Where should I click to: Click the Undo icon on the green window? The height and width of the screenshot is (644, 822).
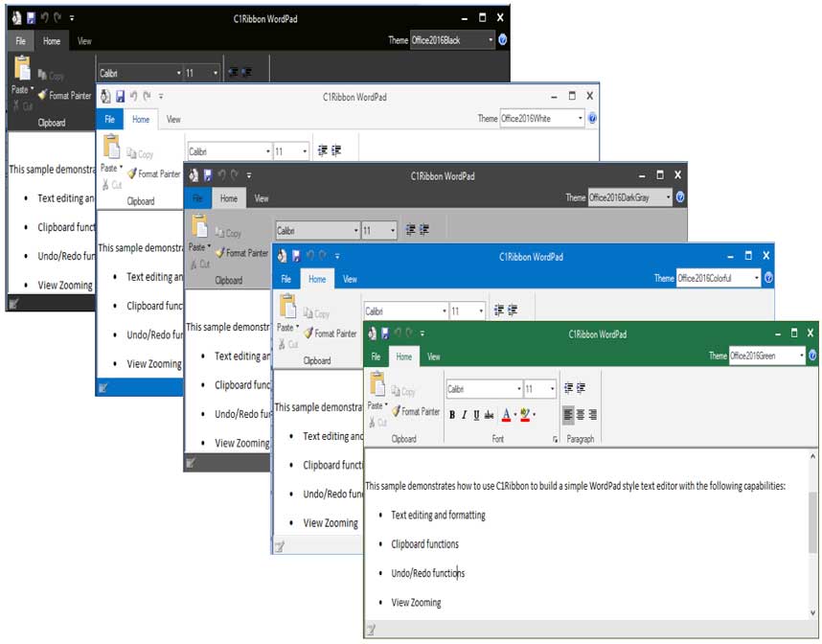point(397,333)
